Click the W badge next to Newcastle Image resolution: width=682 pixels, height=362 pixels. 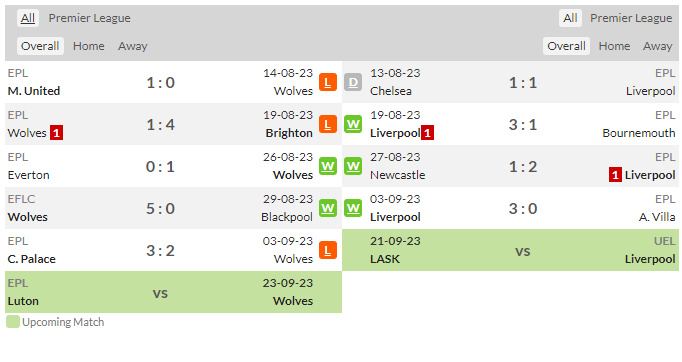(x=353, y=166)
